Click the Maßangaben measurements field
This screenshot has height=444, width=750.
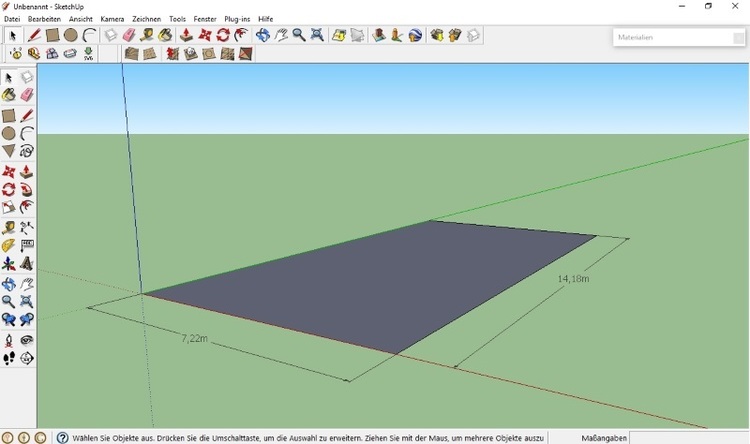[690, 438]
